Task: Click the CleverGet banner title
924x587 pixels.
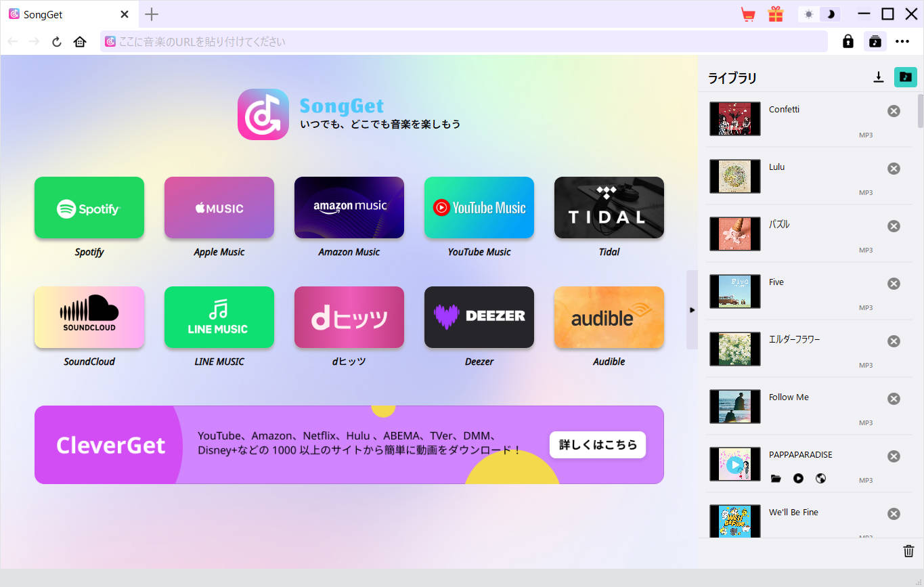Action: pos(111,445)
